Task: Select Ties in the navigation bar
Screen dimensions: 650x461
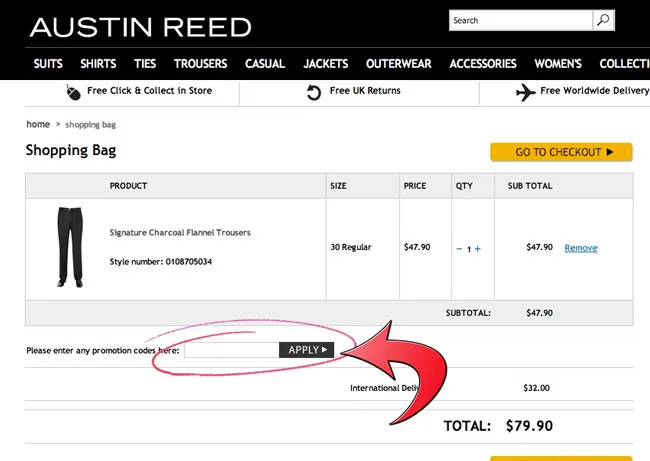Action: [x=145, y=64]
